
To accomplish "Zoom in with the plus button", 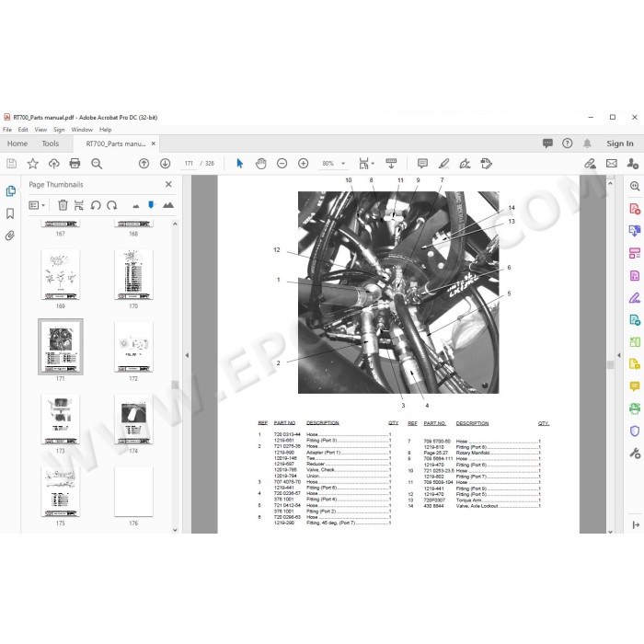I will [x=303, y=164].
